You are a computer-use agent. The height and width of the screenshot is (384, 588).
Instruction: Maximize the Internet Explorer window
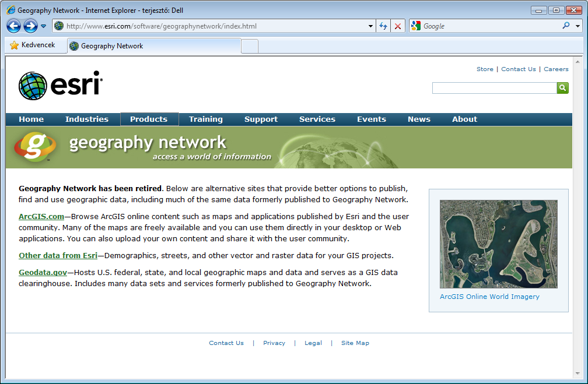pos(556,10)
